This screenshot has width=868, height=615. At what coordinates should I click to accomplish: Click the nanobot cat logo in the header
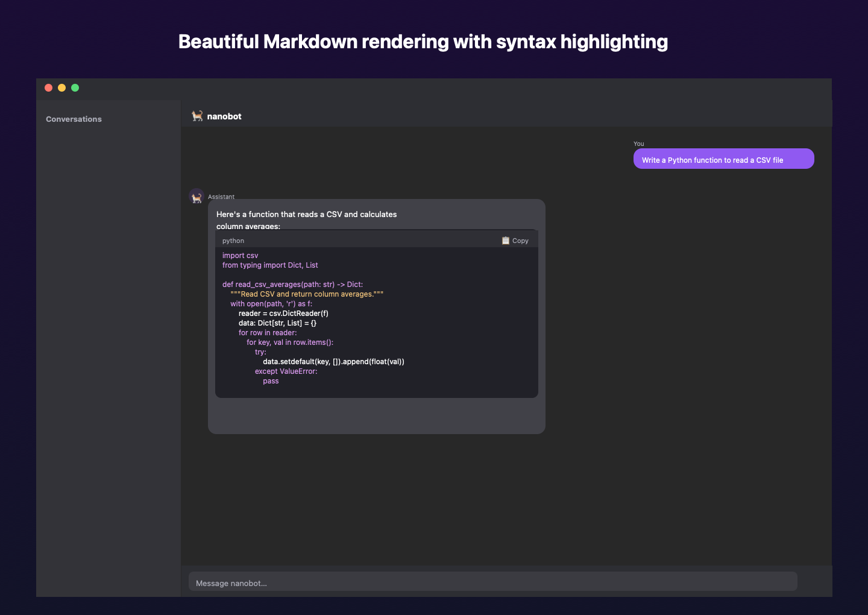click(x=197, y=116)
